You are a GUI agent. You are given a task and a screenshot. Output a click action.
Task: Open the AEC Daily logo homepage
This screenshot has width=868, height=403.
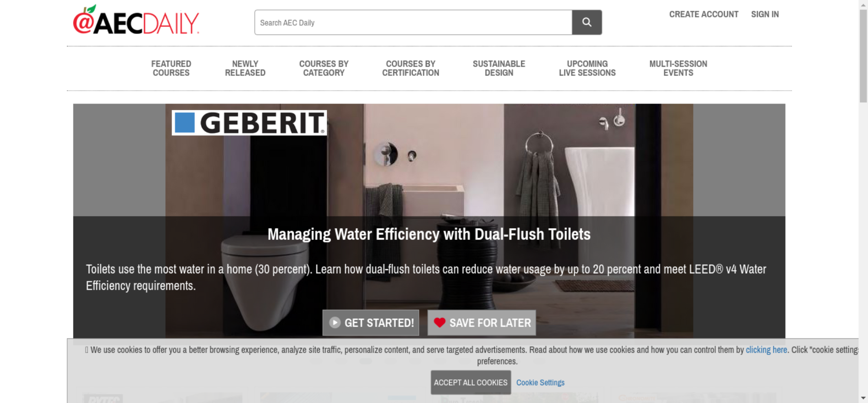136,20
